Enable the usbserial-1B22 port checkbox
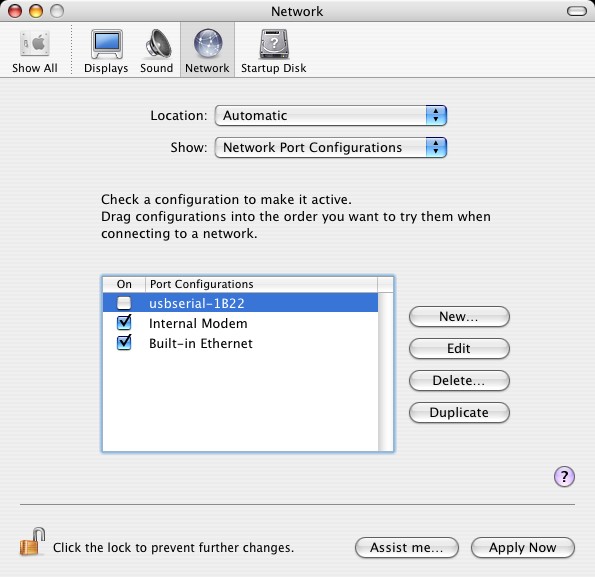Viewport: 595px width, 577px height. [x=124, y=303]
